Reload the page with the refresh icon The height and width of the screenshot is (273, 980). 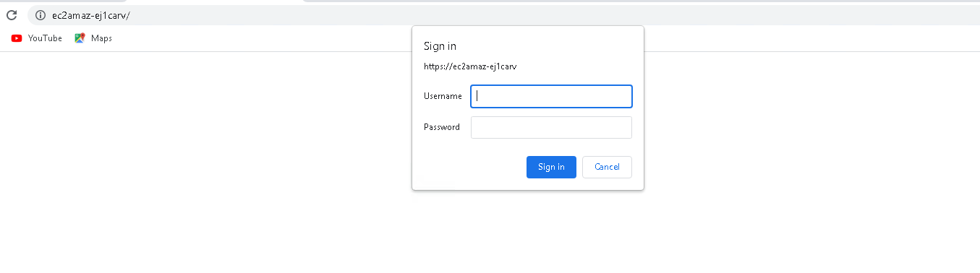point(12,15)
